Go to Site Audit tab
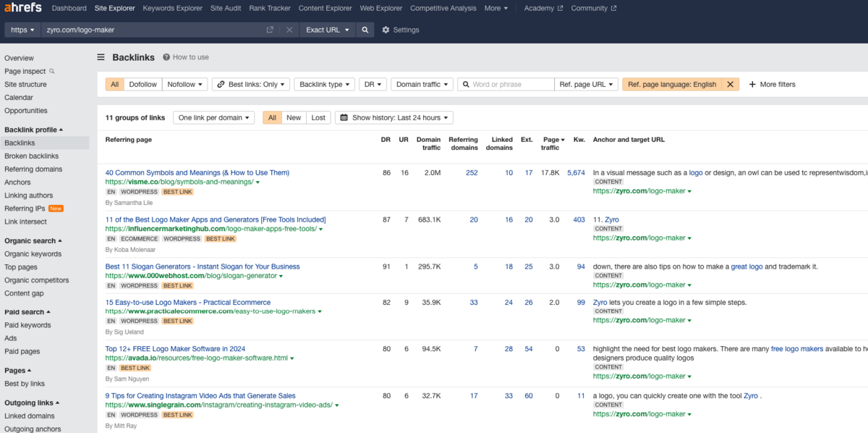 pos(226,8)
